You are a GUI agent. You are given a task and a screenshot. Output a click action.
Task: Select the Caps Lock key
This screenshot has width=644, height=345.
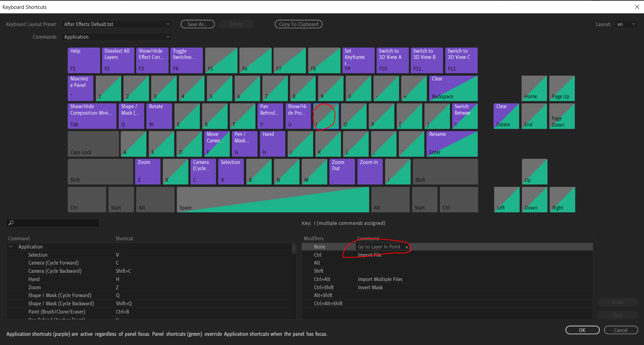[x=93, y=144]
